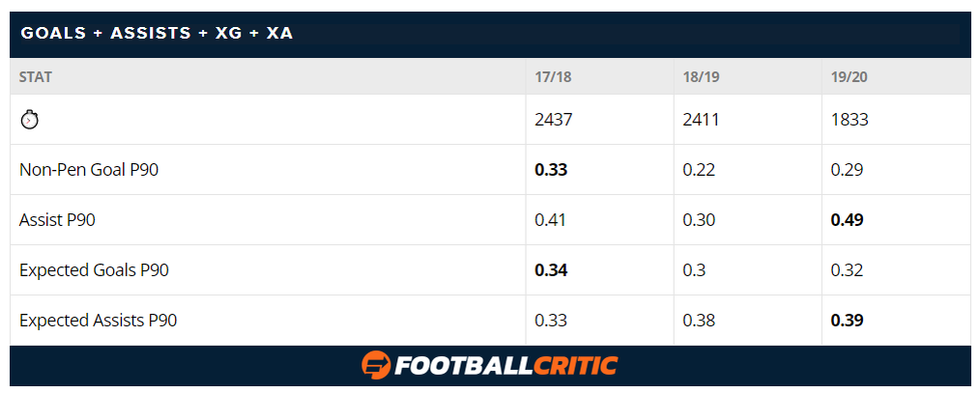The width and height of the screenshot is (980, 393).
Task: Select the Assist P90 row label
Action: [57, 220]
